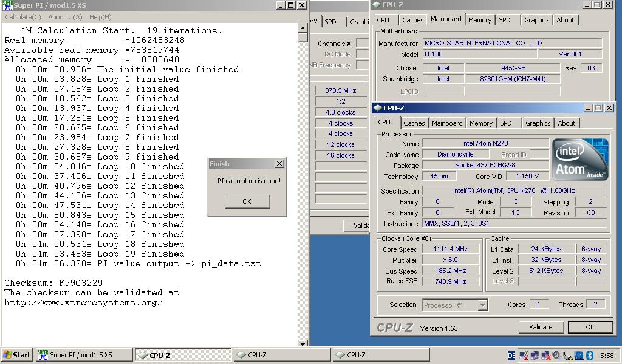
Task: Click the 24 KBytes L1 Data value
Action: coord(546,249)
